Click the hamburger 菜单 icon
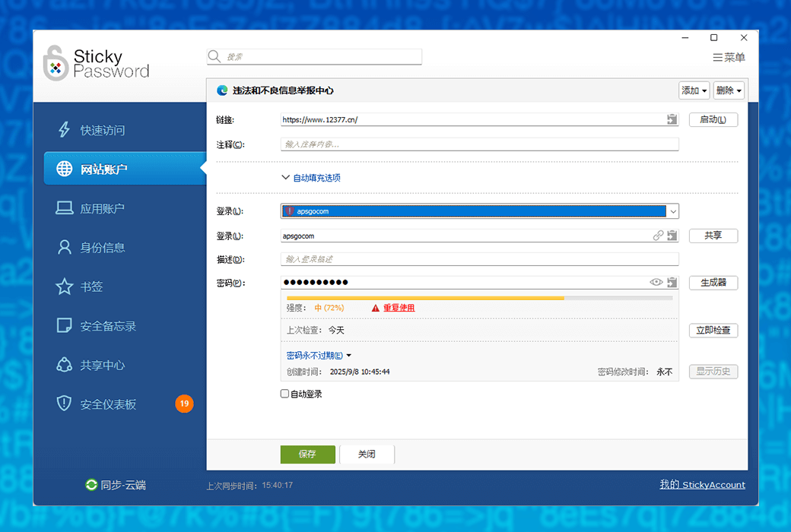Screen dimensions: 791x532 point(717,58)
